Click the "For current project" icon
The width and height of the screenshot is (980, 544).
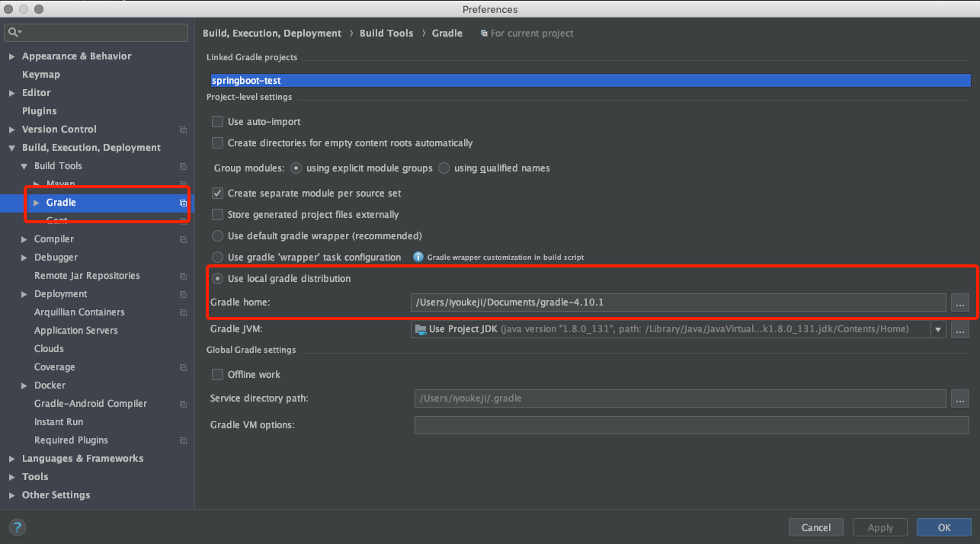point(483,34)
